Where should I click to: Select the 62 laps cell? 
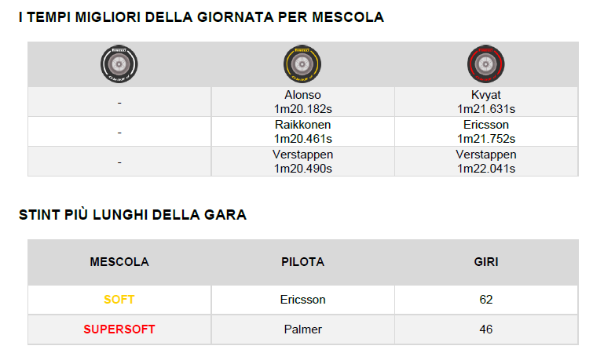coord(486,300)
